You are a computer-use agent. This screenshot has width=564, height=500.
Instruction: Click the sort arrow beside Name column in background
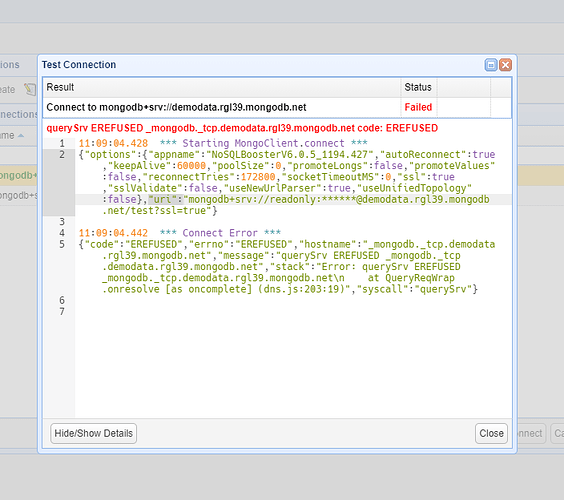click(21, 136)
